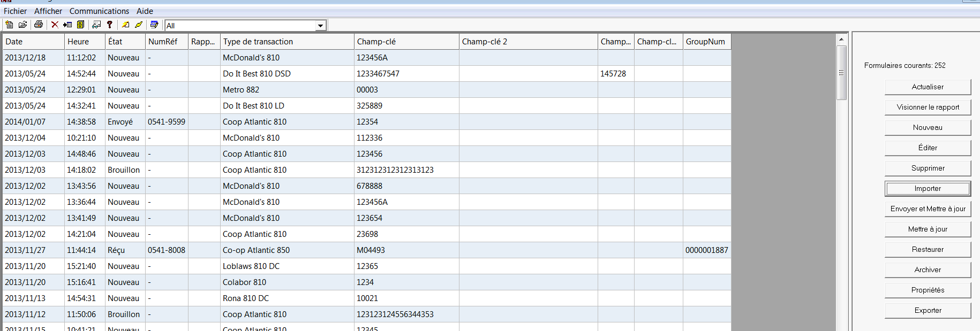Click the Visionner le rapport button

pos(928,107)
